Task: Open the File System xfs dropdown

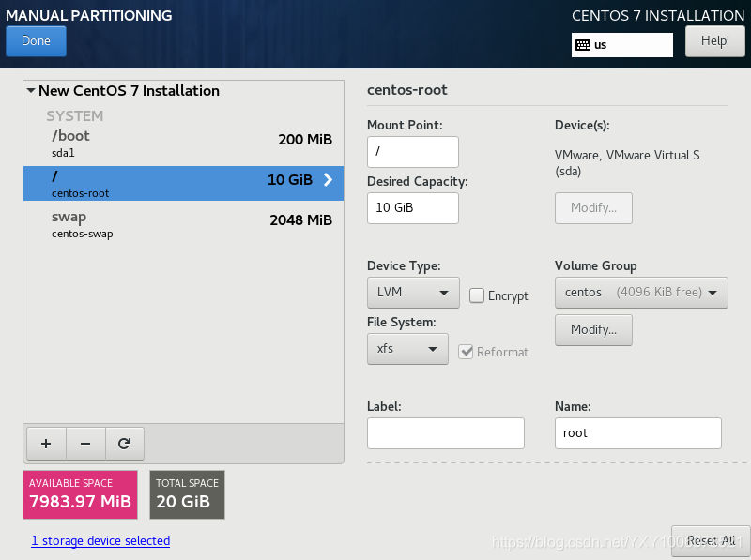Action: [x=407, y=349]
